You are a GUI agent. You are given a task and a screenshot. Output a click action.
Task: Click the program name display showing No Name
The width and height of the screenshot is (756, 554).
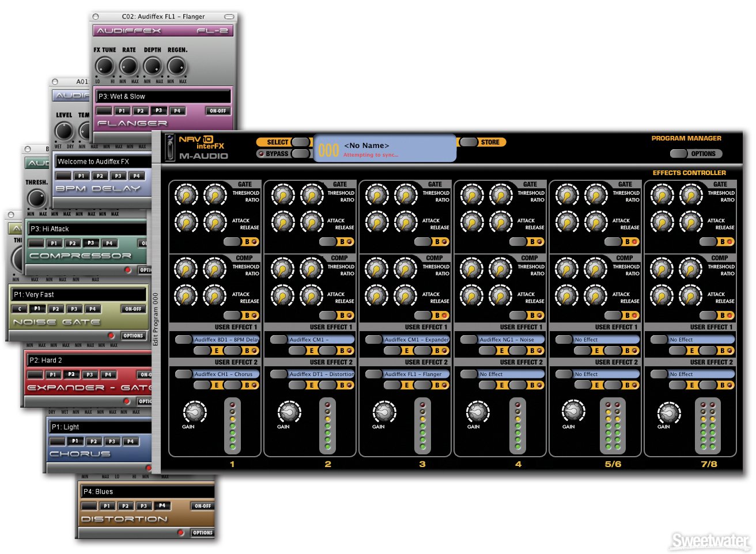tap(384, 149)
